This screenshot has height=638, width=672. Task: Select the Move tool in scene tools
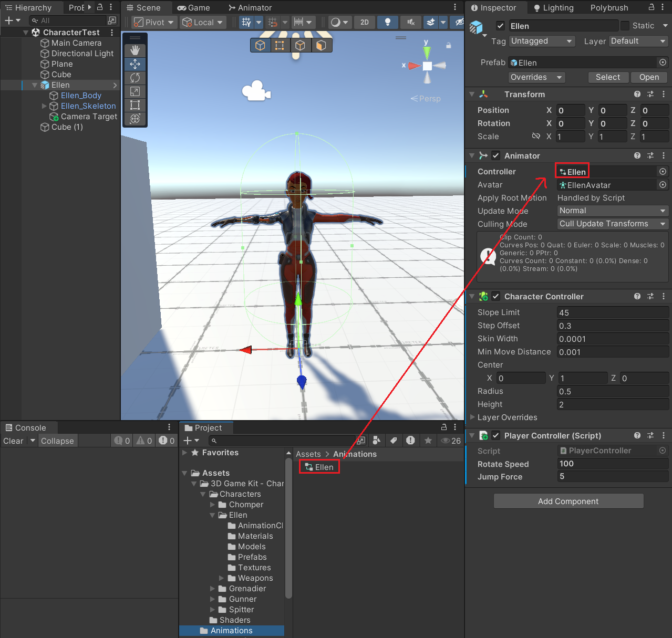(135, 64)
